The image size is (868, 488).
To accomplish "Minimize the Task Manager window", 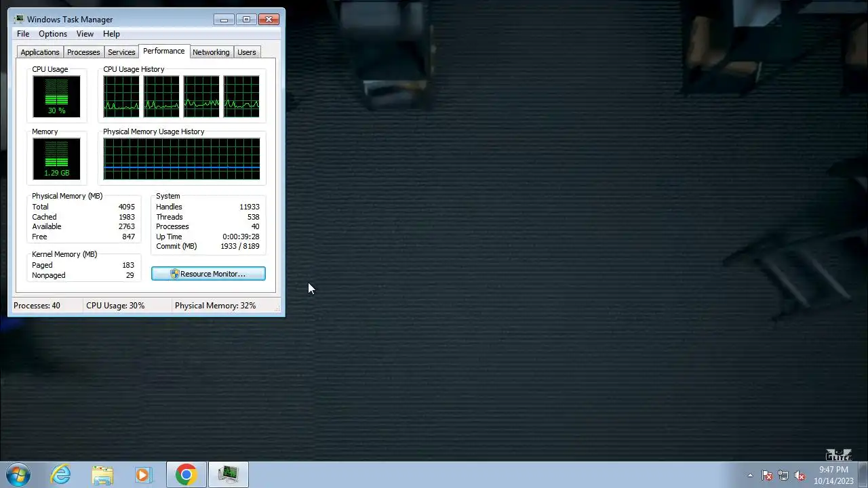I will click(x=224, y=19).
